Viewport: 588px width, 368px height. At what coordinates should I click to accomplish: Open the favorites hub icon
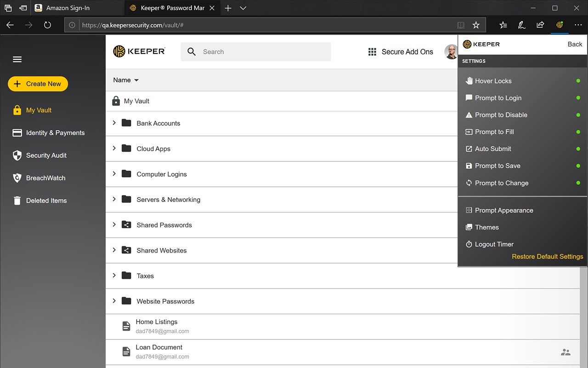tap(503, 25)
